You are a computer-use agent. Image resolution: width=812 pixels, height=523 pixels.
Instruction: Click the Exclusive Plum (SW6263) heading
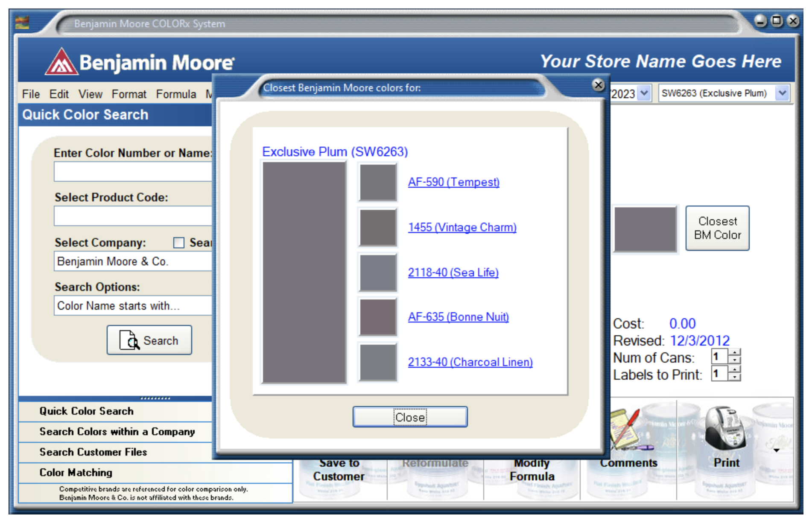tap(335, 152)
